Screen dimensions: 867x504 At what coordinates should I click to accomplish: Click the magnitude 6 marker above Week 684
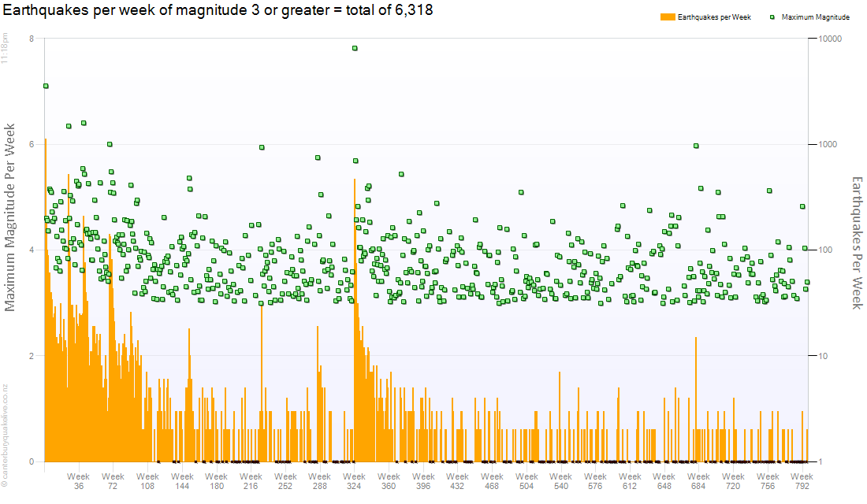click(696, 146)
